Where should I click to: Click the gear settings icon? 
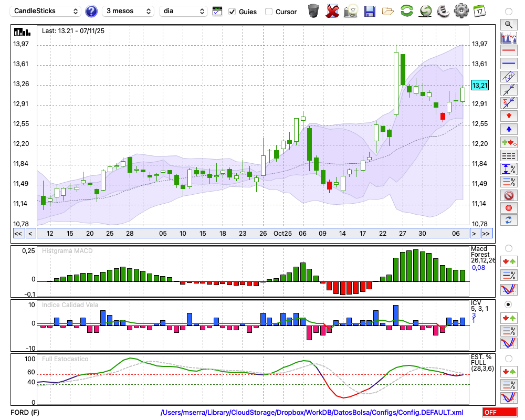coord(461,11)
